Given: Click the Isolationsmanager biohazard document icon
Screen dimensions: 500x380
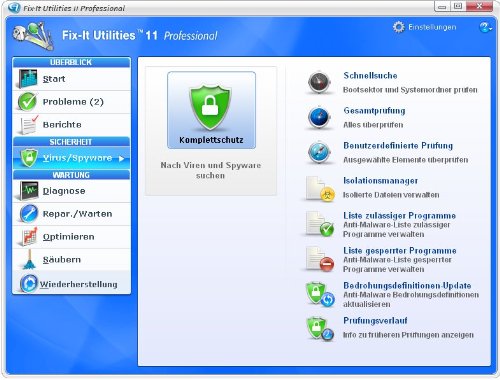Looking at the screenshot, I should tap(320, 188).
